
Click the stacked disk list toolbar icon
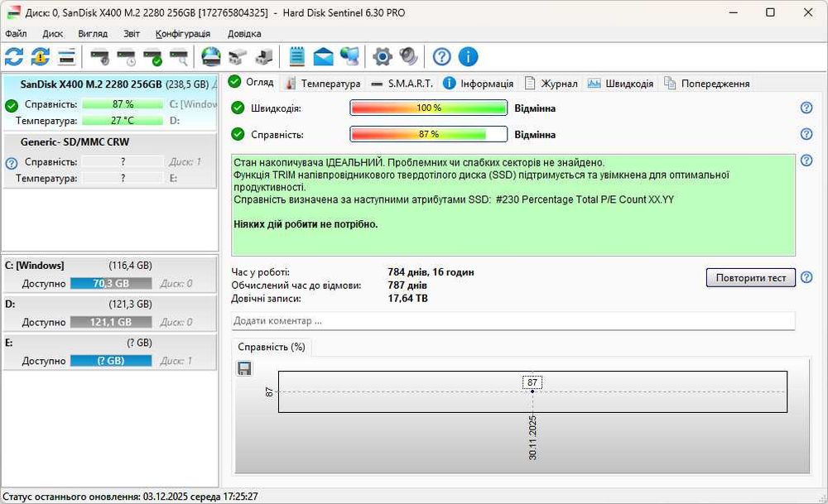tap(66, 56)
